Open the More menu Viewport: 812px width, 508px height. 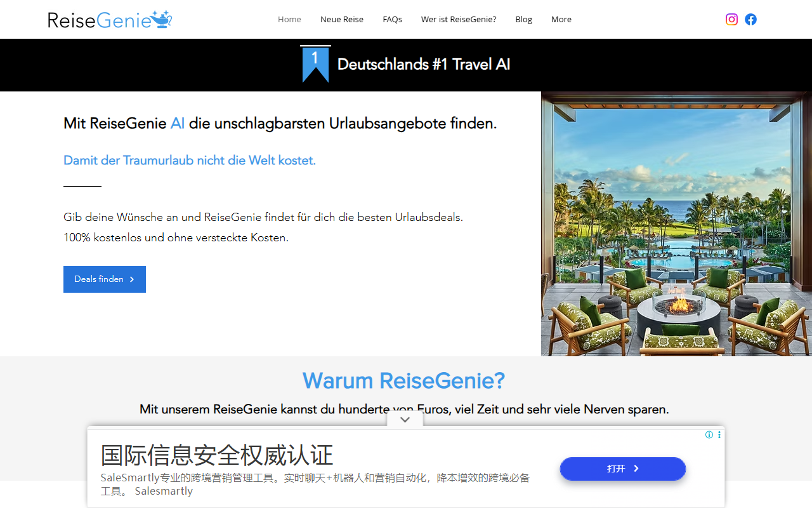pos(561,19)
